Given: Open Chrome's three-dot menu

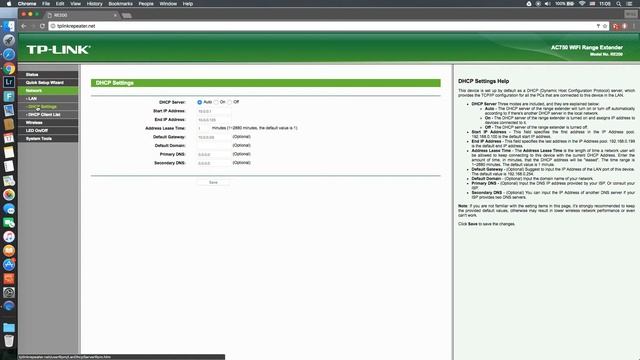Looking at the screenshot, I should 634,26.
